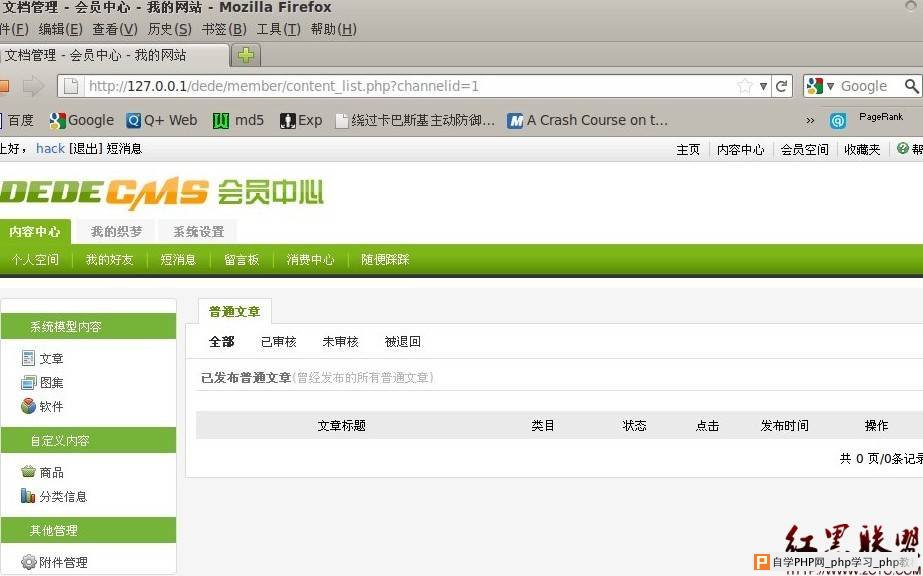Image resolution: width=923 pixels, height=576 pixels.
Task: Select the 内容中心 main tab
Action: click(35, 232)
